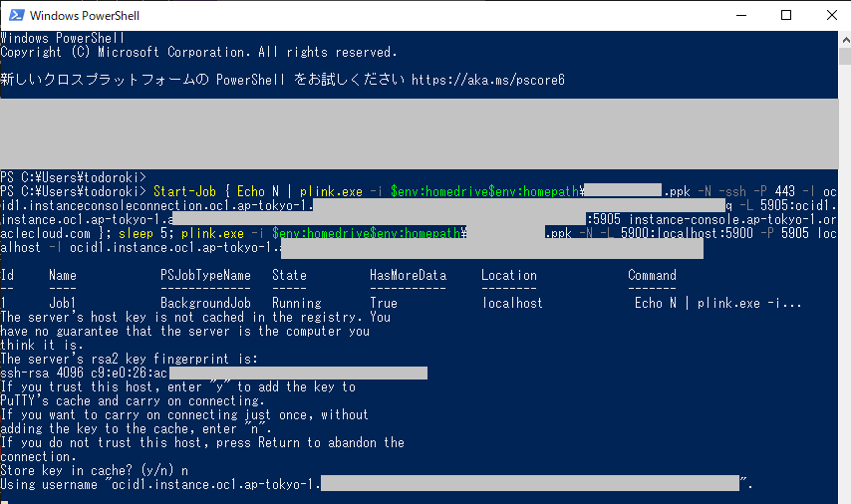This screenshot has height=504, width=851.
Task: Click the localhost location value
Action: 512,303
